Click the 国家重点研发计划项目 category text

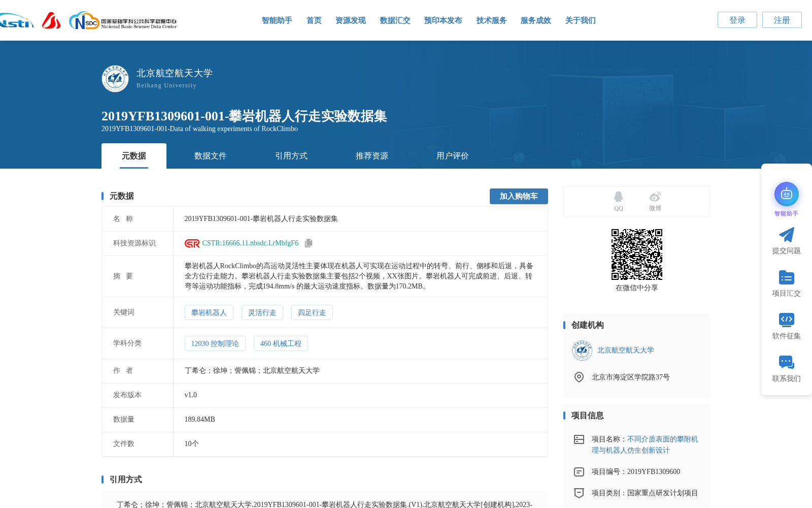click(663, 493)
